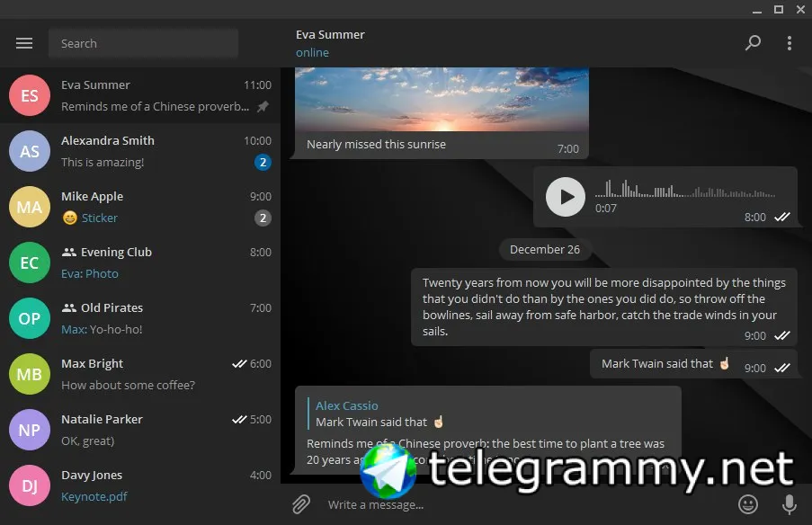Click the OP avatar
The width and height of the screenshot is (812, 525).
[x=30, y=318]
